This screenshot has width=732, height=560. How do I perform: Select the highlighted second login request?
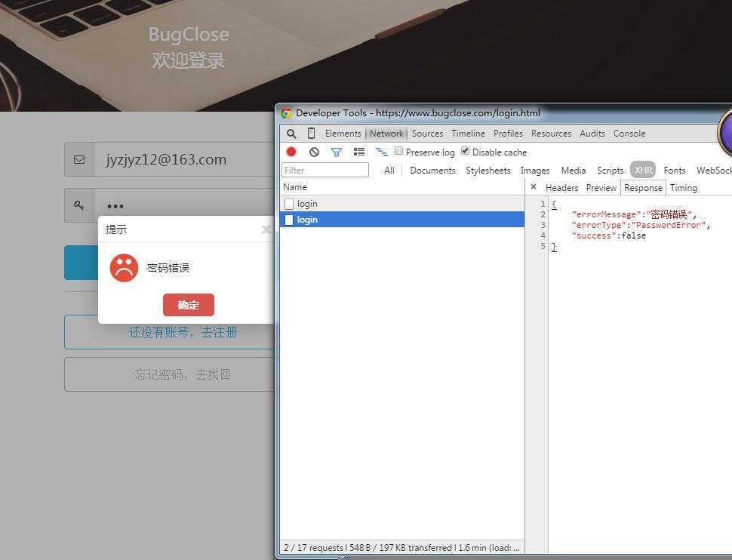tap(402, 220)
